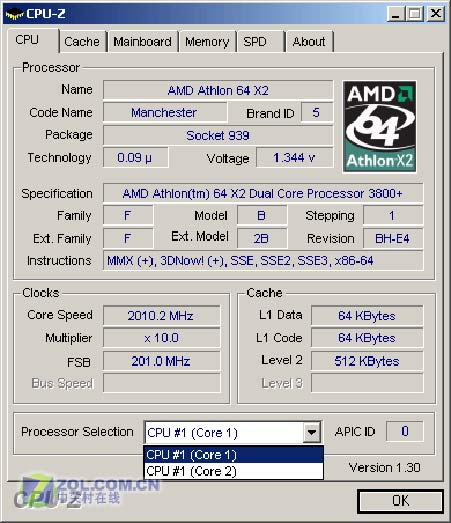
Task: Choose CPU #1 (Core 1) from list
Action: (234, 454)
